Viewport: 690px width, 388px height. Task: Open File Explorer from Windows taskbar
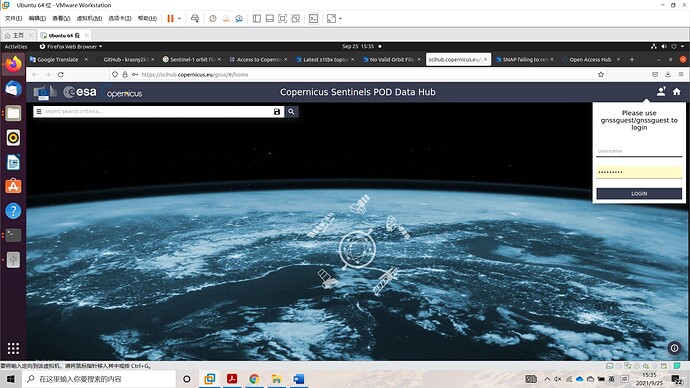coord(276,379)
